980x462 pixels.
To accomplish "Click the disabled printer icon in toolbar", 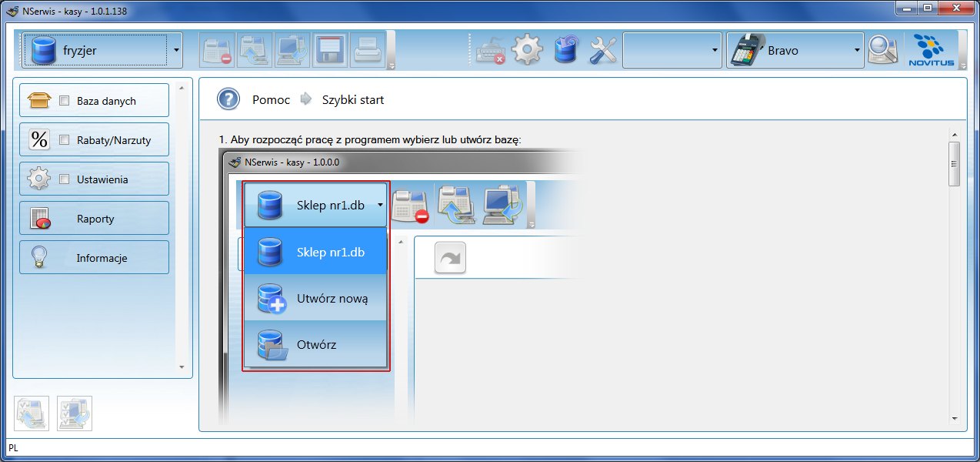I will tap(368, 51).
